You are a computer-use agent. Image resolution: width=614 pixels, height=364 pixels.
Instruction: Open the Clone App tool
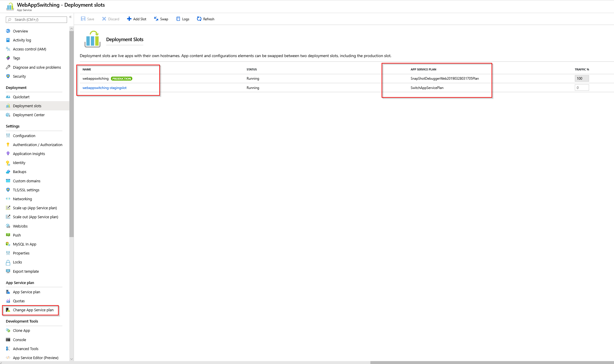21,330
